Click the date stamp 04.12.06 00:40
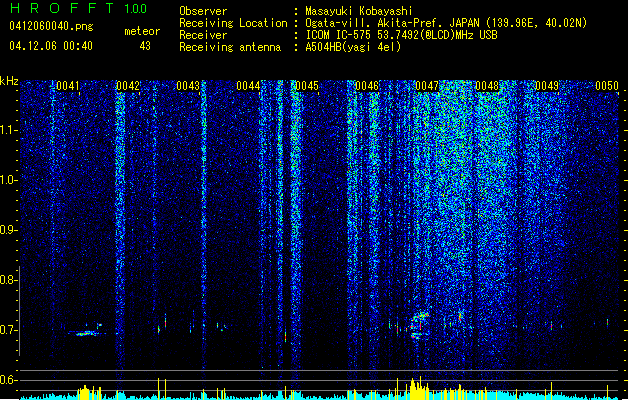This screenshot has width=629, height=400. coord(51,46)
